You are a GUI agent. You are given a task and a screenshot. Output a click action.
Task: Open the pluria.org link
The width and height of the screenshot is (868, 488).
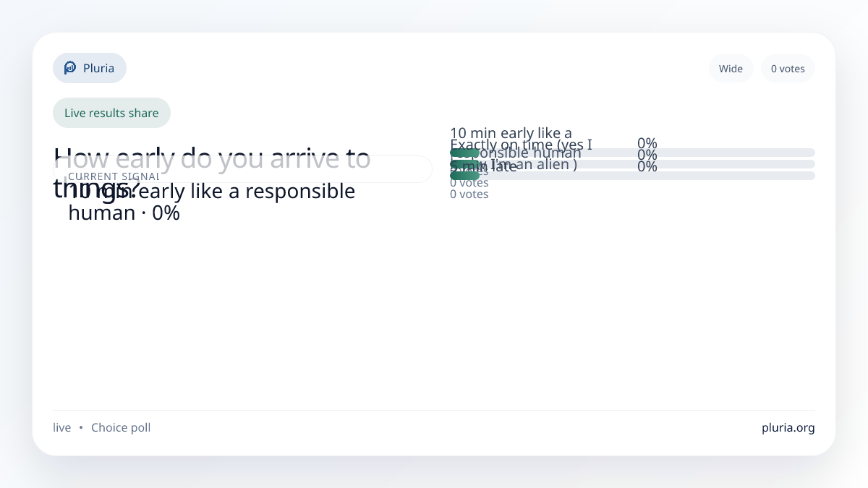tap(788, 427)
